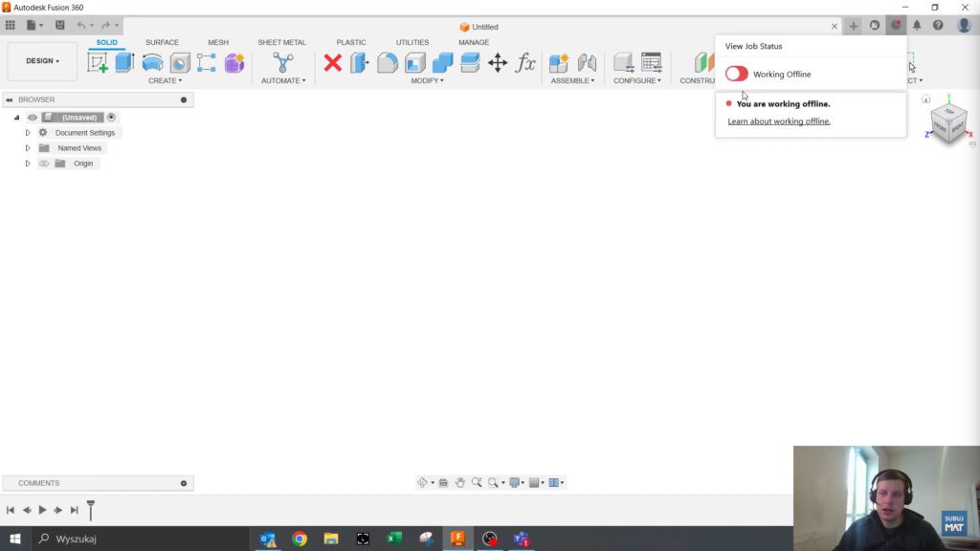This screenshot has height=551, width=980.
Task: Select the Extrude tool
Action: tap(124, 62)
